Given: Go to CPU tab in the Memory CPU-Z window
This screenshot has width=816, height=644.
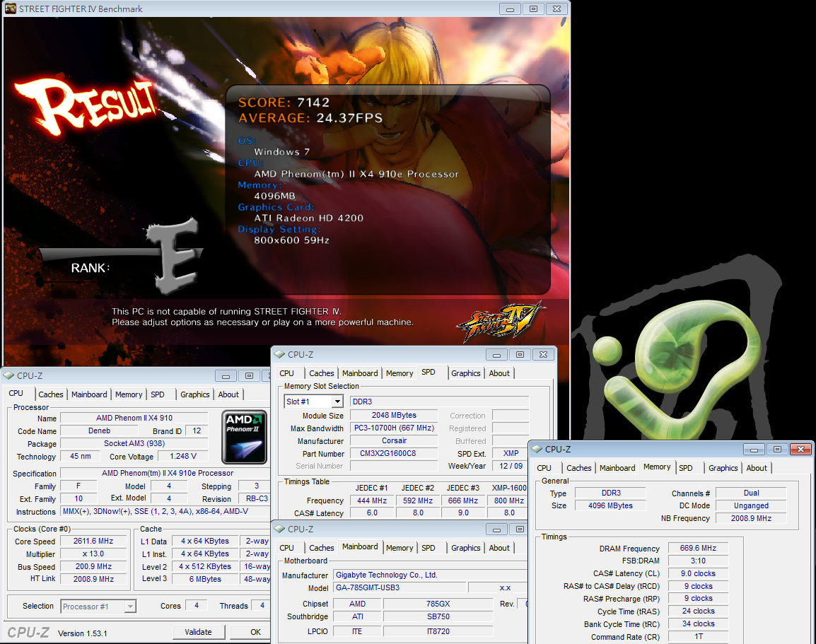Looking at the screenshot, I should 544,468.
